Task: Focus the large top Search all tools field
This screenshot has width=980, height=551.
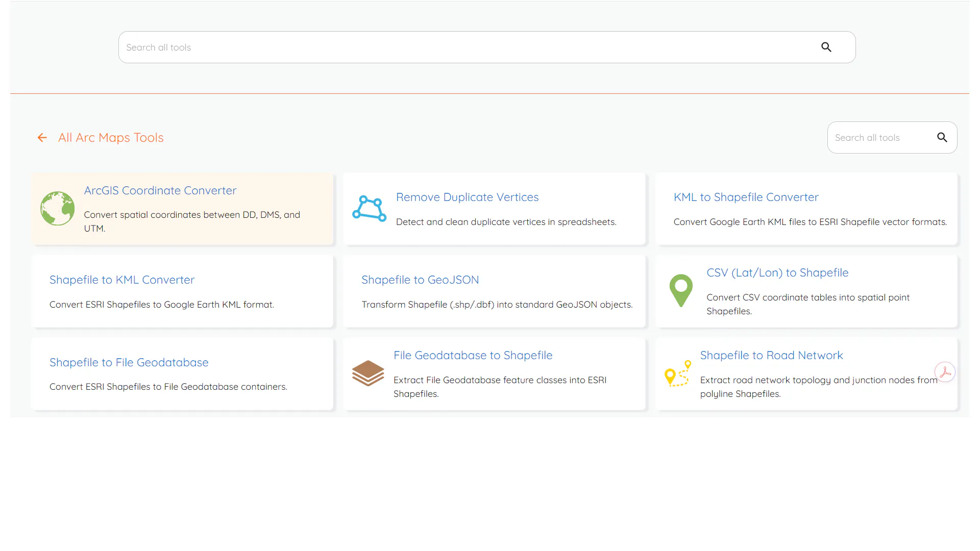Action: tap(487, 47)
